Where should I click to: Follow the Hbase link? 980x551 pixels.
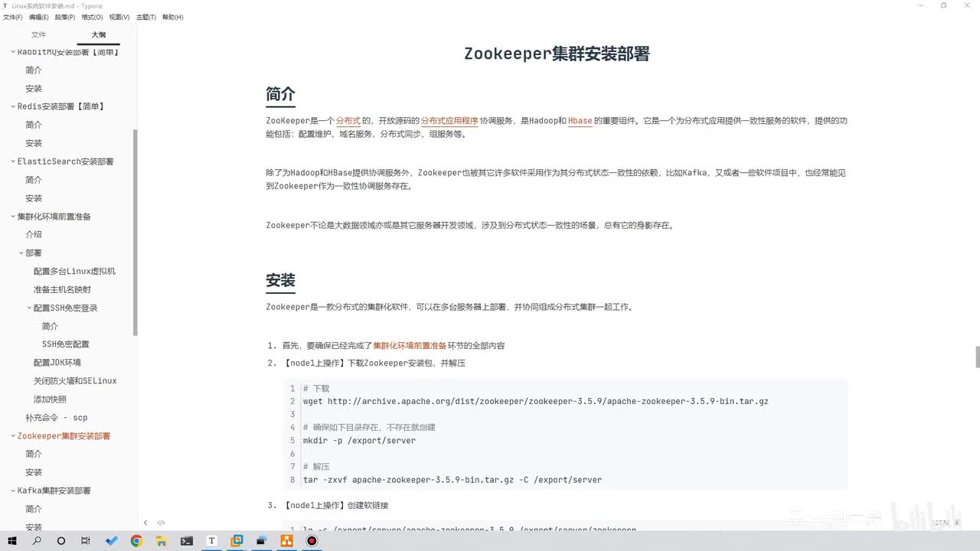pyautogui.click(x=580, y=121)
